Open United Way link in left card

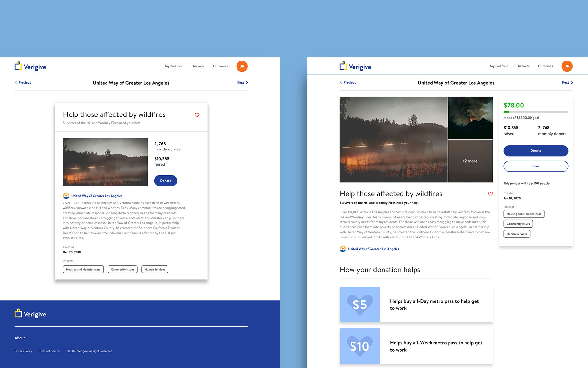coord(97,196)
